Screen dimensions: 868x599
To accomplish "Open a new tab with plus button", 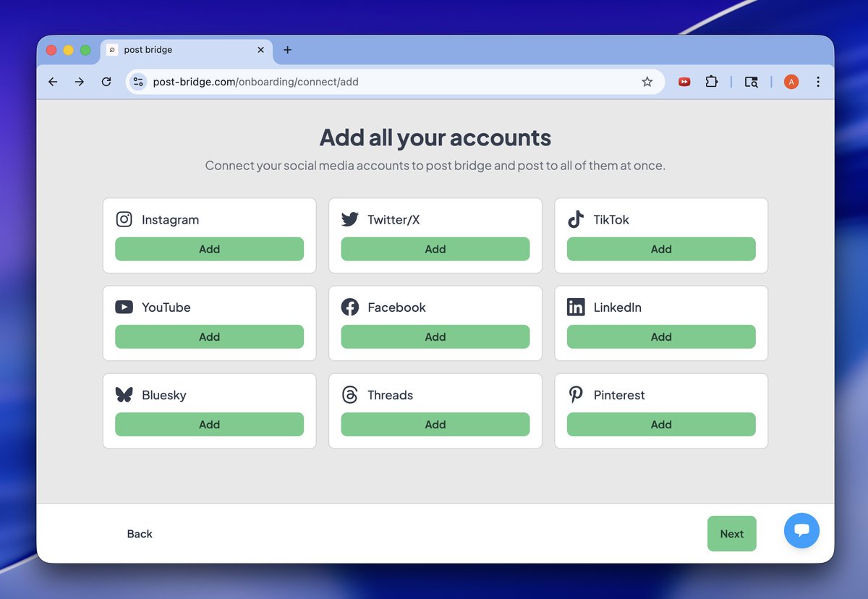I will [x=287, y=50].
